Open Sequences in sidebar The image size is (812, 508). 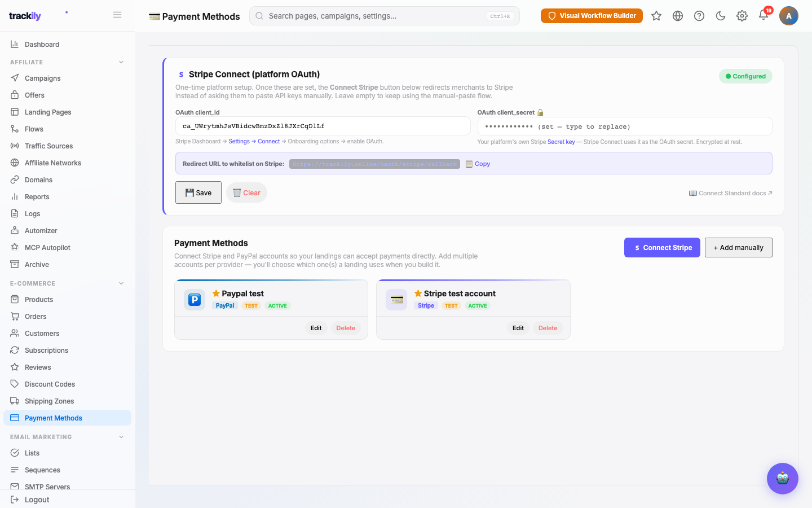[x=67, y=470]
